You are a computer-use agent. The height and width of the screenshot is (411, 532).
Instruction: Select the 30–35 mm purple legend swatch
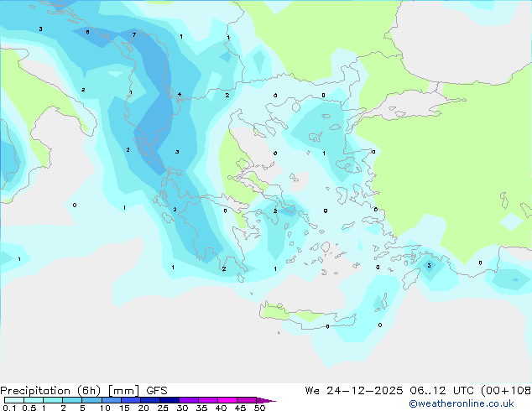tap(189, 400)
